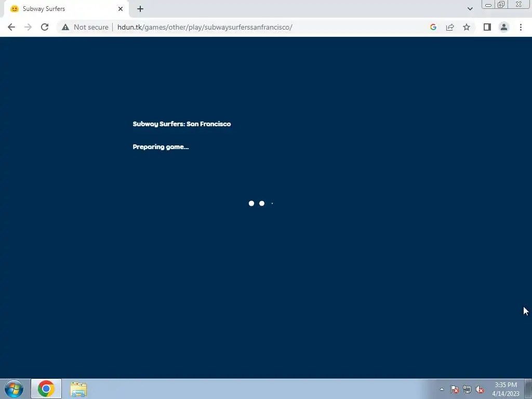Open the Google search icon in address bar

[x=433, y=27]
